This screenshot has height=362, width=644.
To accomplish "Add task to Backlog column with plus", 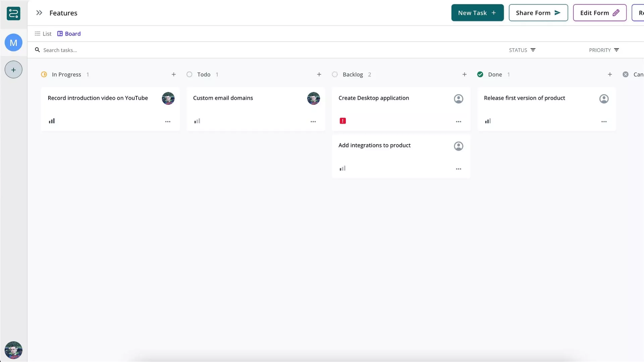I will click(464, 74).
